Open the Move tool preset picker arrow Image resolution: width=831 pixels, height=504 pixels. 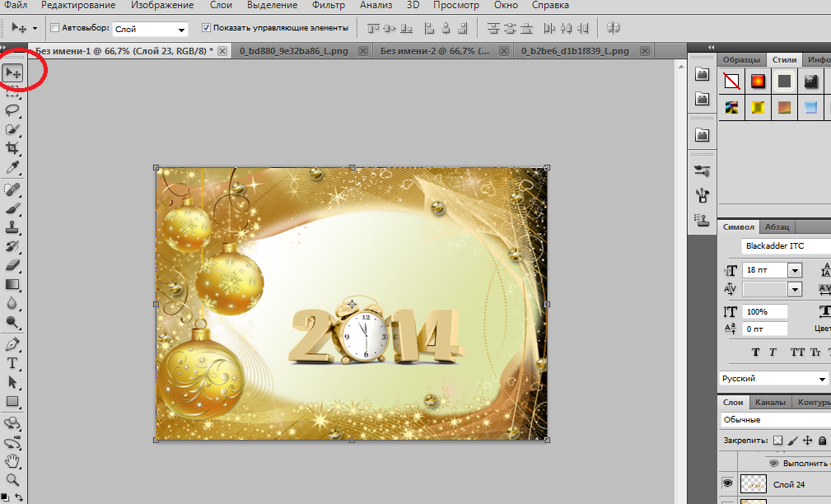[x=35, y=28]
